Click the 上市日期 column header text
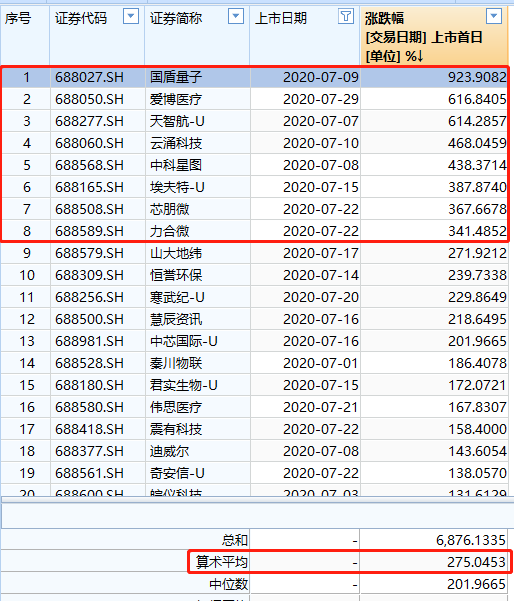Viewport: 514px width, 601px height. 281,18
